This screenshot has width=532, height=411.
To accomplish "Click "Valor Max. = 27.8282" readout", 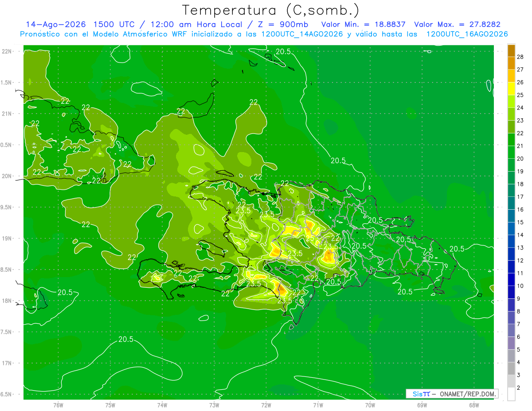I will [x=457, y=24].
